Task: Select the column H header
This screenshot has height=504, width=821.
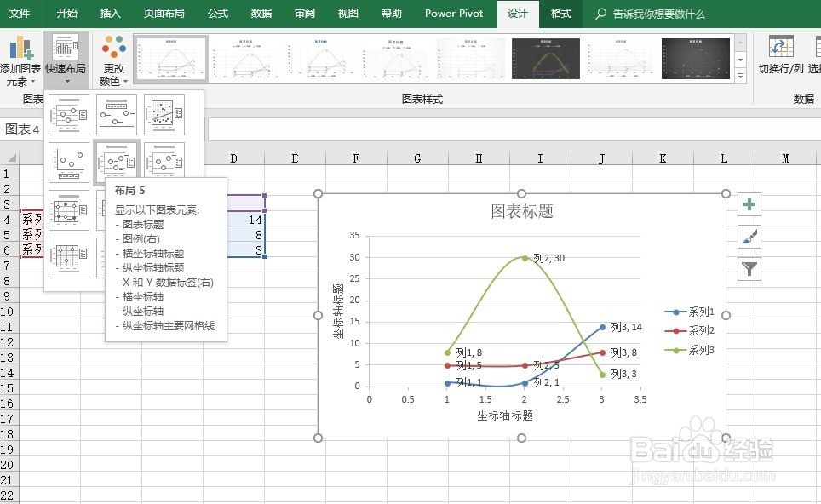Action: (x=479, y=158)
